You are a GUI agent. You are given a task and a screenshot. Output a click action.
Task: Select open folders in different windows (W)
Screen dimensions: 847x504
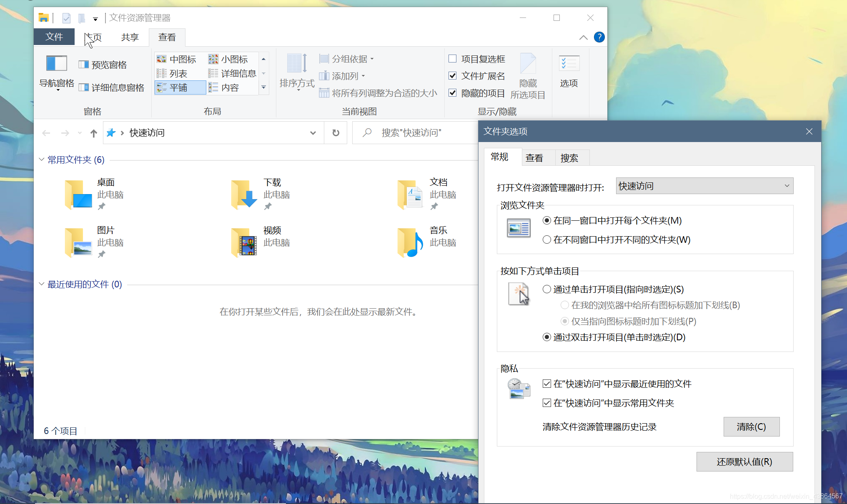616,240
